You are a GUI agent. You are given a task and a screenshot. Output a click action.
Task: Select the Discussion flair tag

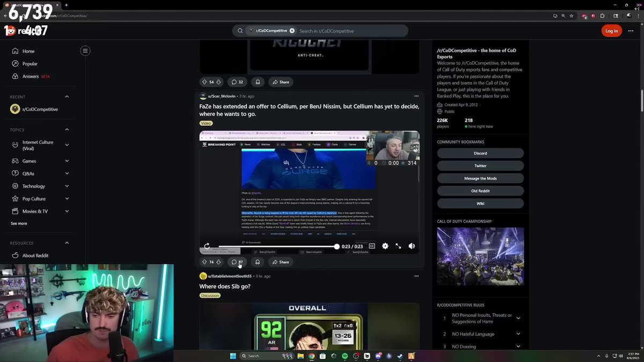click(x=210, y=295)
